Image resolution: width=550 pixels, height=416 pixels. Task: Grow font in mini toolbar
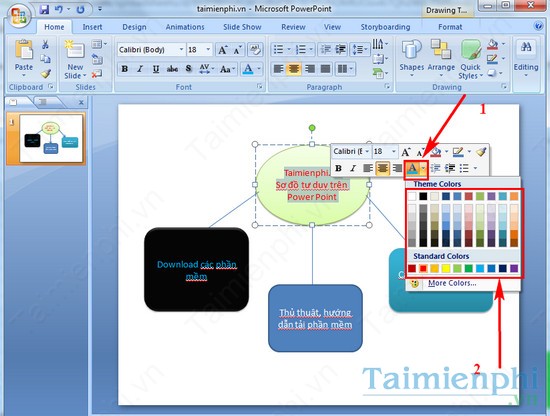point(405,152)
